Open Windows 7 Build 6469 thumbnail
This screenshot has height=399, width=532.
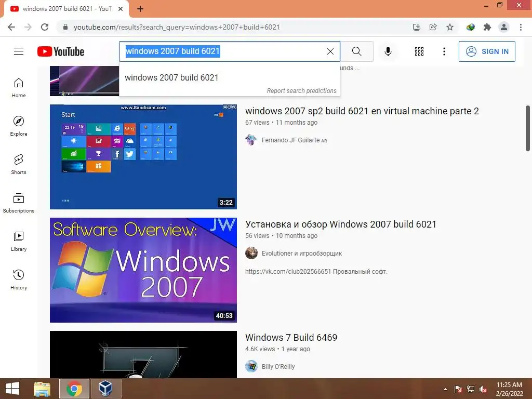[x=143, y=354]
